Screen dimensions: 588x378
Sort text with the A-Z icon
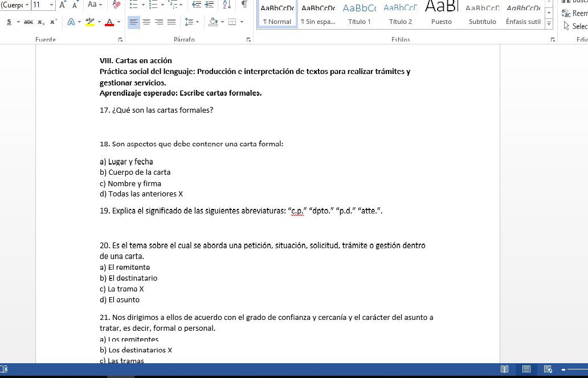[227, 5]
